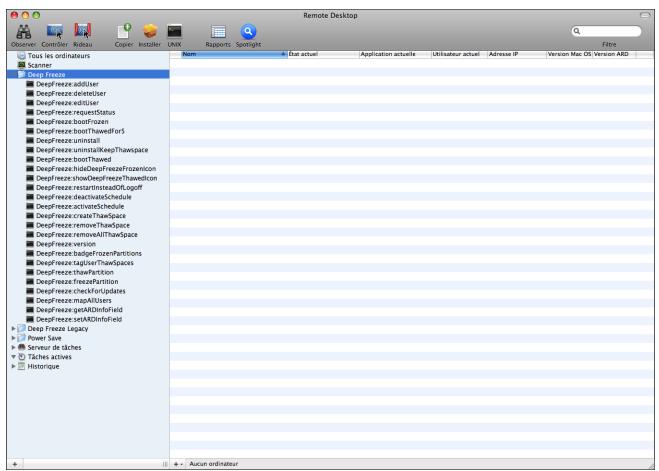Click the Rideau toolbar icon
Viewport: 659px width, 471px height.
(83, 32)
